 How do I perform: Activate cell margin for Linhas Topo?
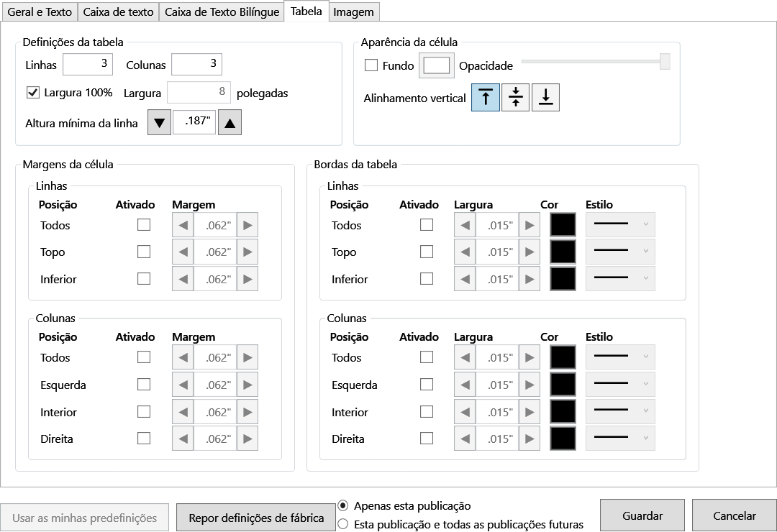coord(144,252)
